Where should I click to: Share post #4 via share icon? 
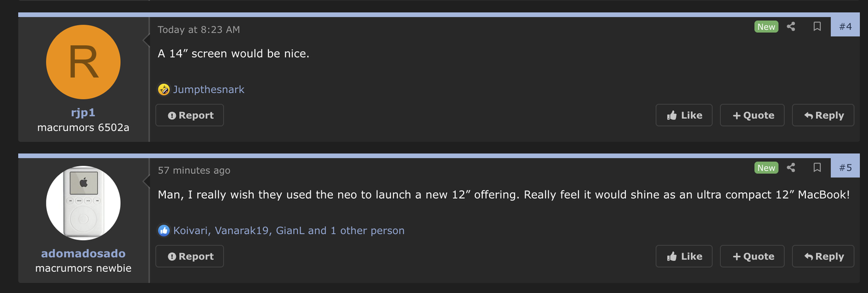coord(791,26)
